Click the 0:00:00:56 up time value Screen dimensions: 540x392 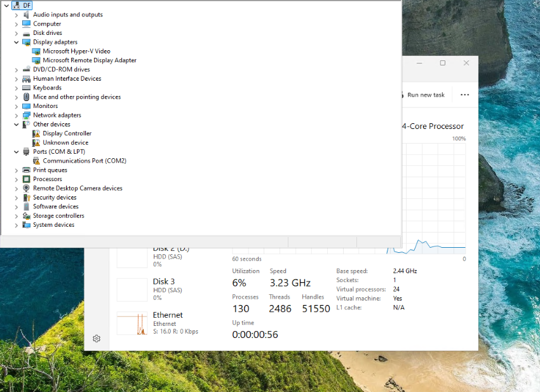click(255, 334)
